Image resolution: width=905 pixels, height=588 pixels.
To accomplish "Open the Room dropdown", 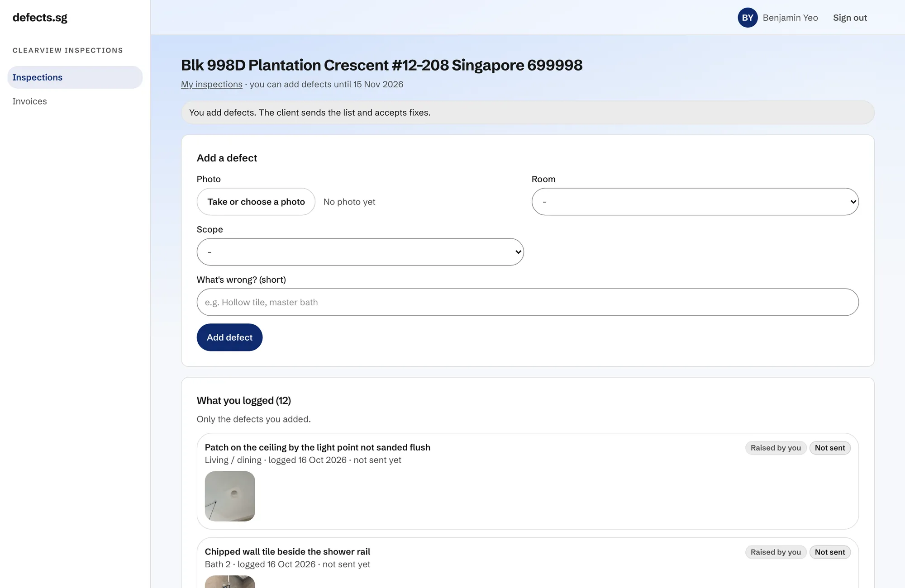I will [x=695, y=202].
